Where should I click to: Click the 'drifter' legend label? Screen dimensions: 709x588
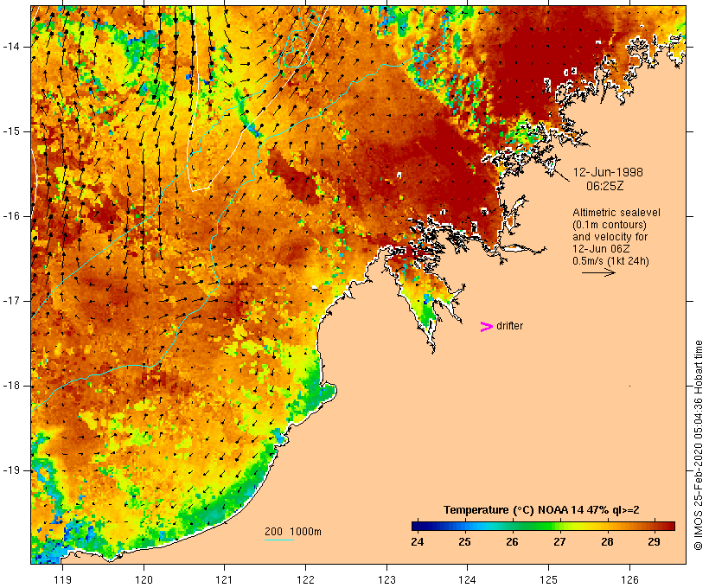(x=509, y=326)
